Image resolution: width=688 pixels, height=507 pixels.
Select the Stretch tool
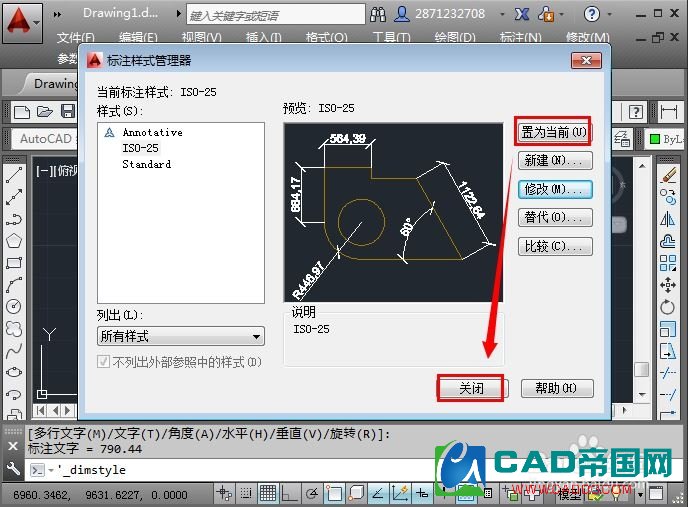[x=668, y=350]
